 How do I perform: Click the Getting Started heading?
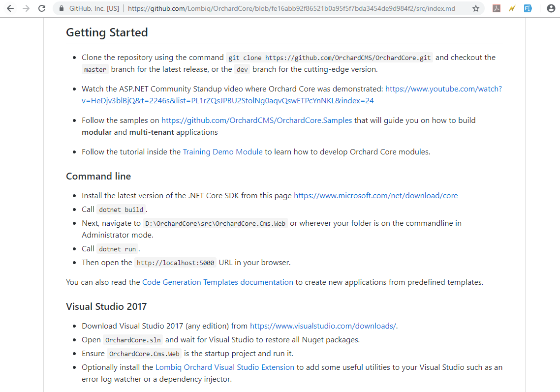(107, 32)
